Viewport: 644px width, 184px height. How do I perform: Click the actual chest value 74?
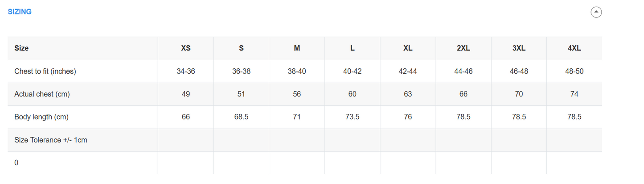click(x=574, y=94)
